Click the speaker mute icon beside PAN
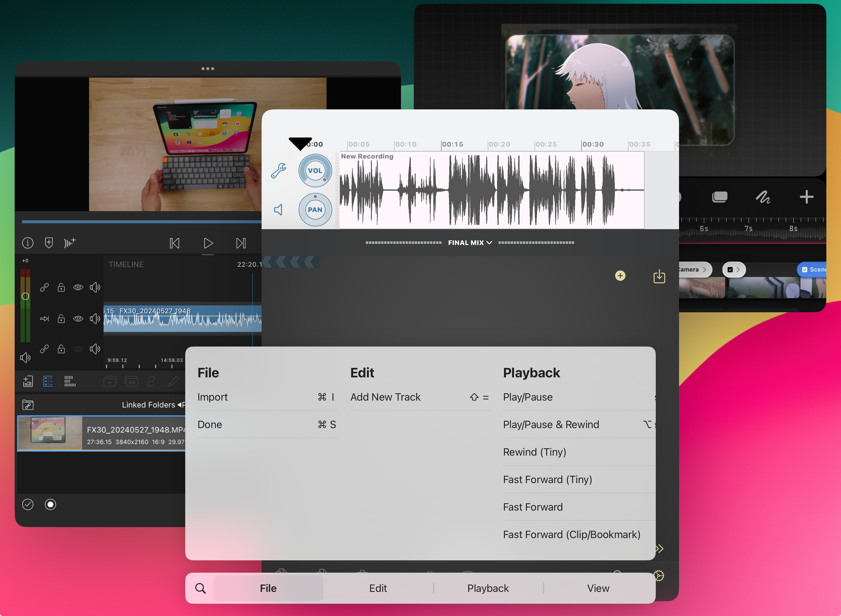This screenshot has height=616, width=841. tap(278, 210)
